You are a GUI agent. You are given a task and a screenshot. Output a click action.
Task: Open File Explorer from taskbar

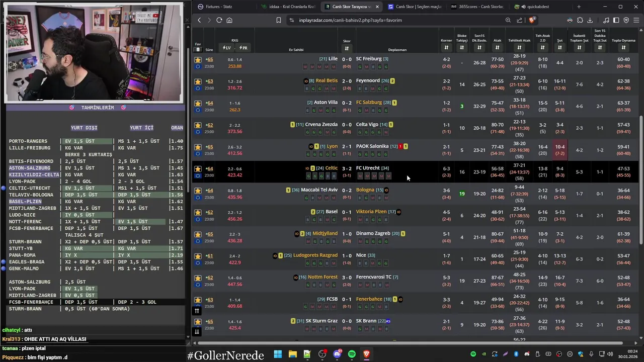pyautogui.click(x=292, y=354)
